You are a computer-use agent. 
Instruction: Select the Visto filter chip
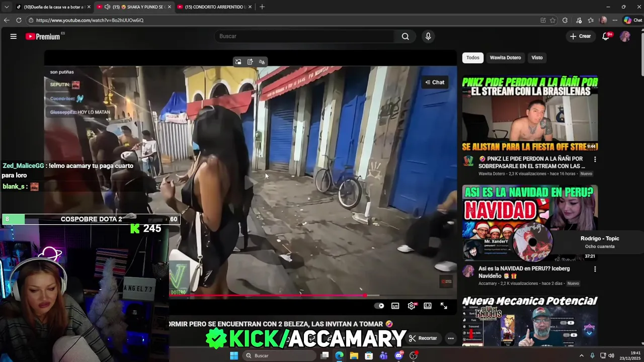[x=537, y=57]
